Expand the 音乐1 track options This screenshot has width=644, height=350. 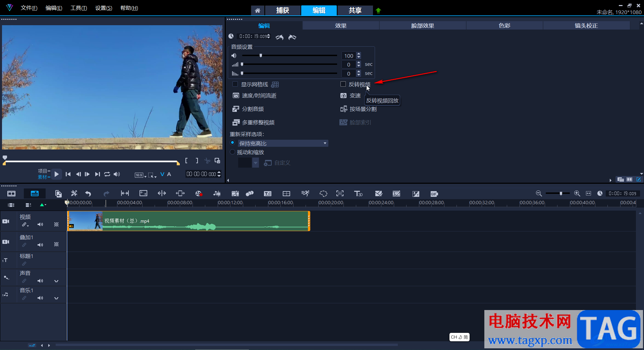(x=56, y=298)
